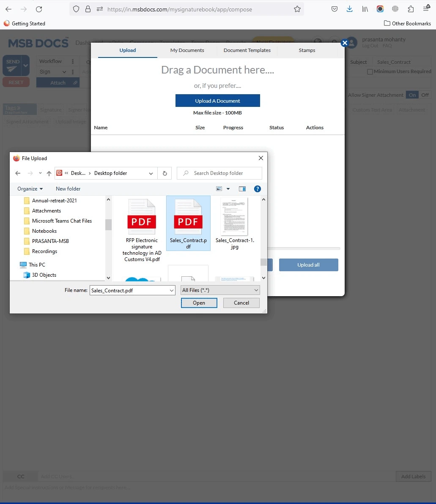This screenshot has width=436, height=504.
Task: Expand the File name combo box list
Action: [171, 290]
